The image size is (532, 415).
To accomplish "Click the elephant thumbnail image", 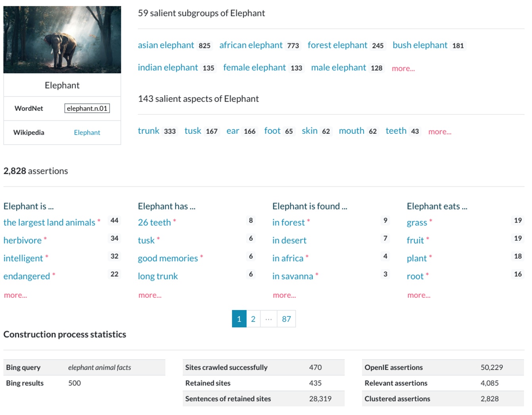I will pyautogui.click(x=62, y=40).
